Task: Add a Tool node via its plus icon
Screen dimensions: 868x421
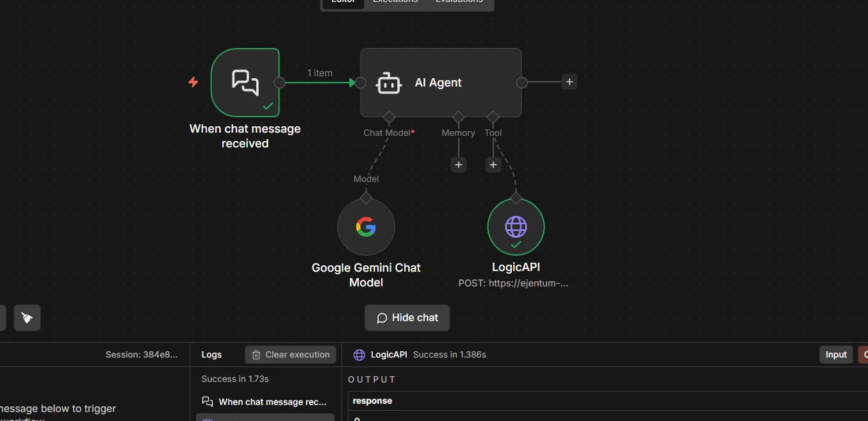Action: tap(493, 165)
